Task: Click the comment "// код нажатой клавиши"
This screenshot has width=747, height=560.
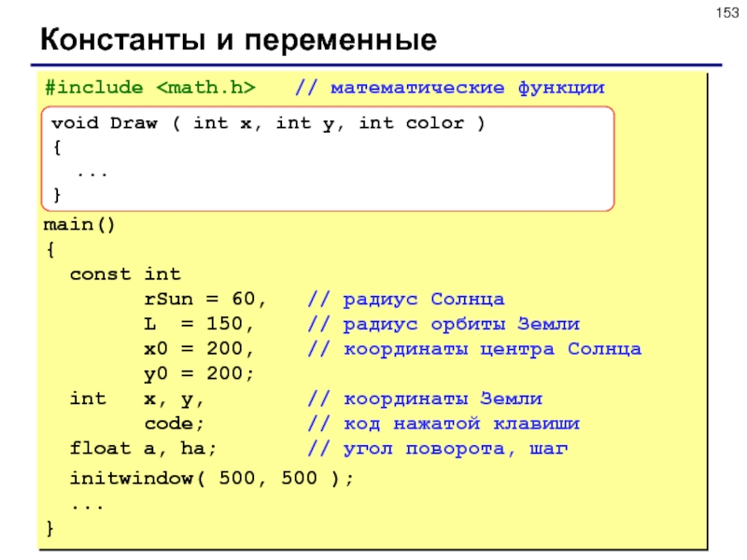Action: click(444, 424)
